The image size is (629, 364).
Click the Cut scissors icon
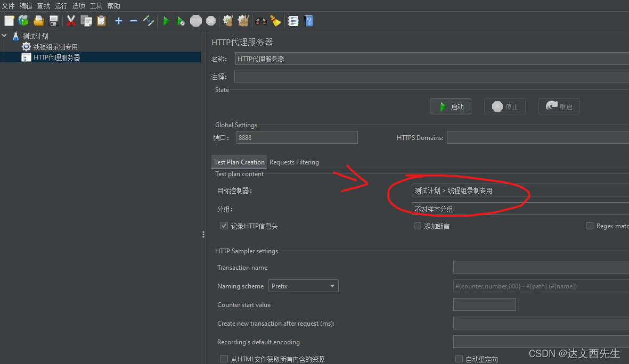click(71, 21)
